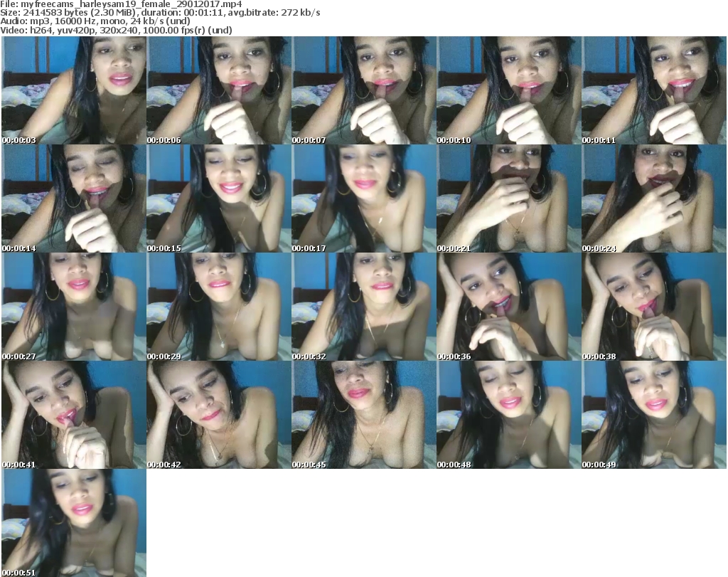728x577 pixels.
Task: Pick the frame stamped 00:00:21
Action: 509,198
